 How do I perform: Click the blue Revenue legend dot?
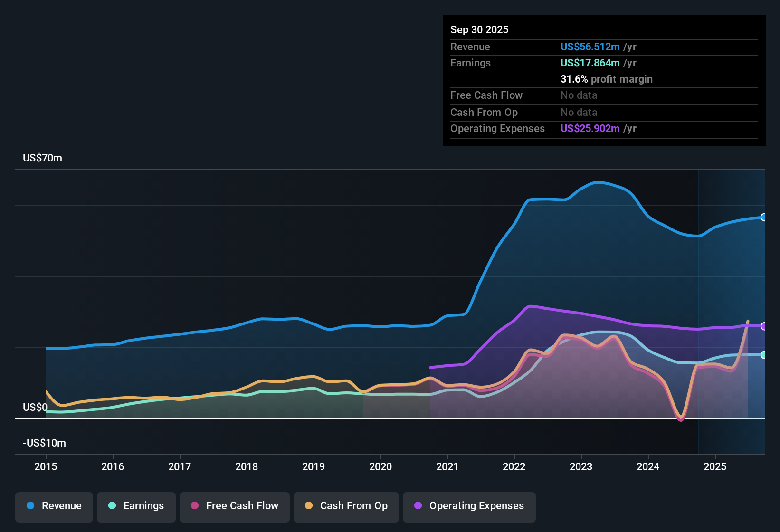(30, 505)
